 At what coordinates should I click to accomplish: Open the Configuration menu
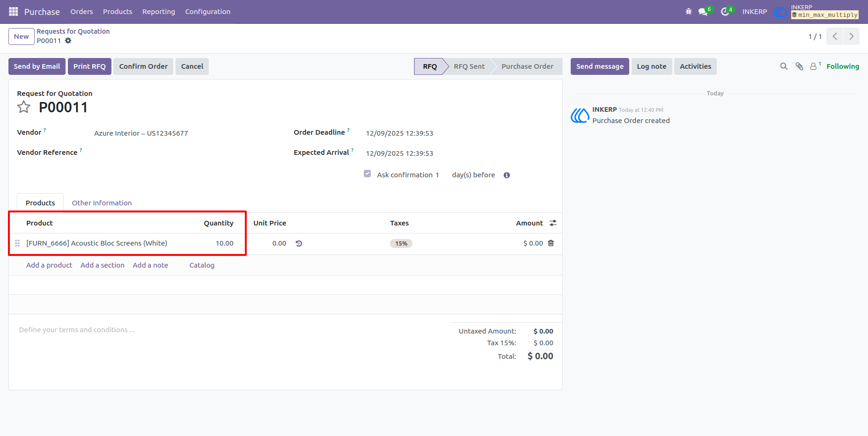(208, 12)
